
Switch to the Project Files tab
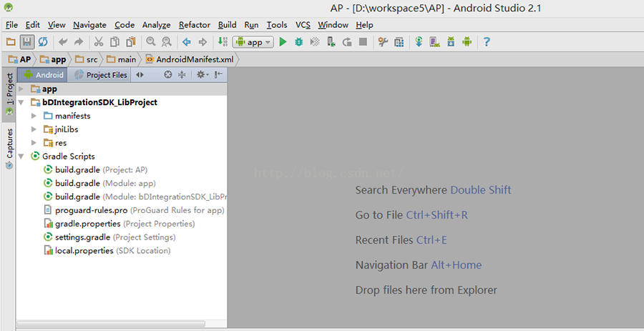pos(100,74)
